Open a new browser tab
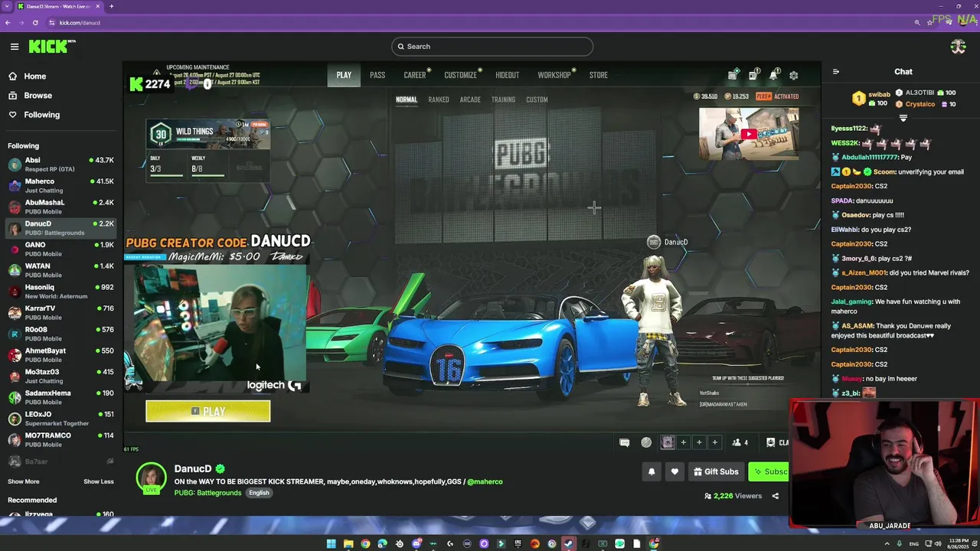This screenshot has height=551, width=980. [111, 6]
